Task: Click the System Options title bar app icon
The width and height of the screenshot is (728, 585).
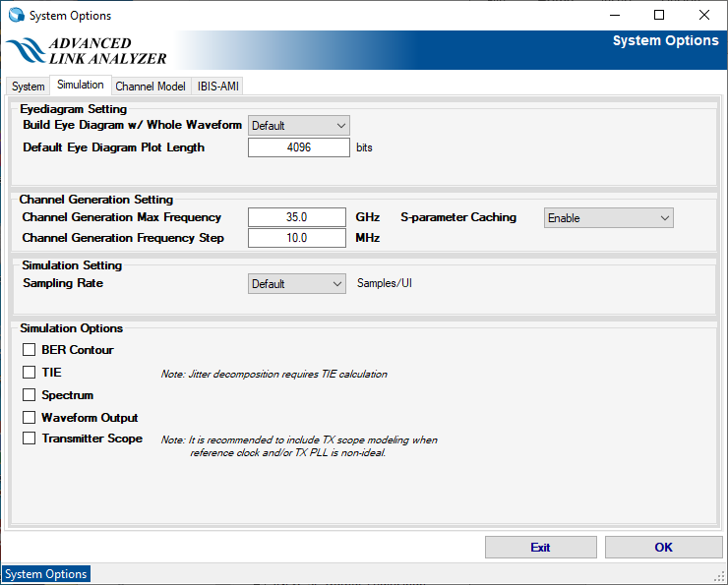Action: point(15,15)
